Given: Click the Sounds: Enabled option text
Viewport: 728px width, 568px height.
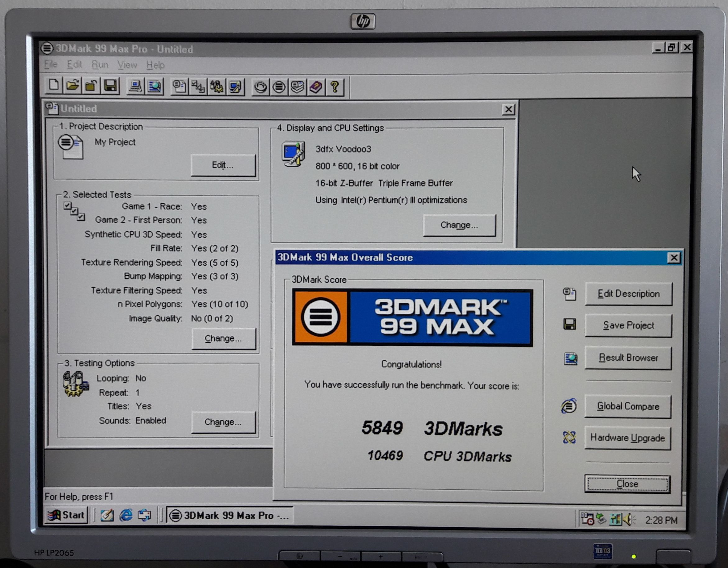Looking at the screenshot, I should click(x=132, y=420).
